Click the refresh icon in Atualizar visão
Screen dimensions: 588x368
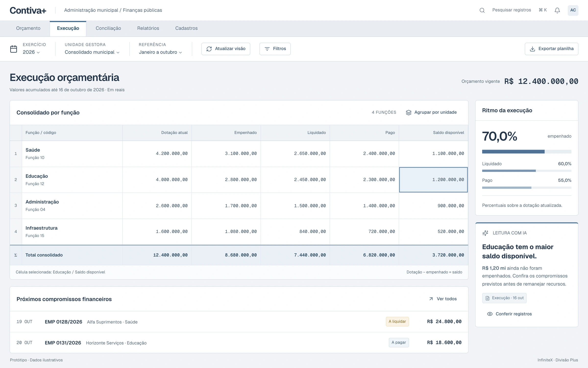[209, 49]
